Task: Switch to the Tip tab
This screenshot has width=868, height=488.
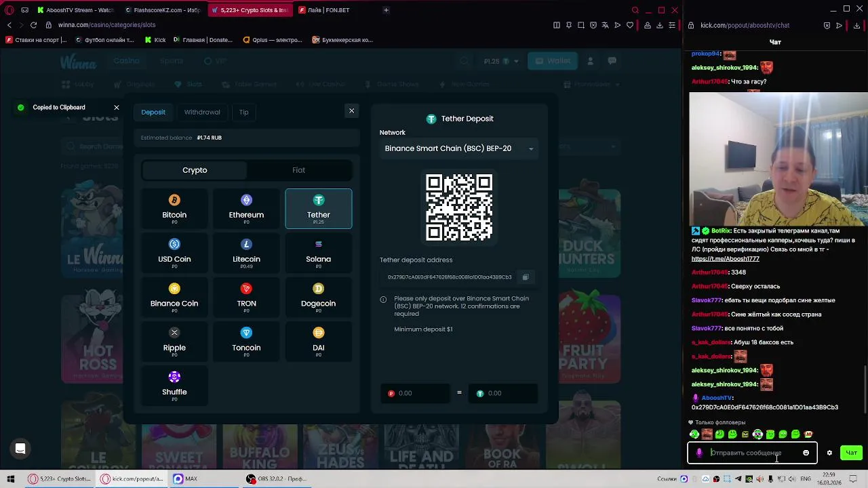Action: pos(243,112)
